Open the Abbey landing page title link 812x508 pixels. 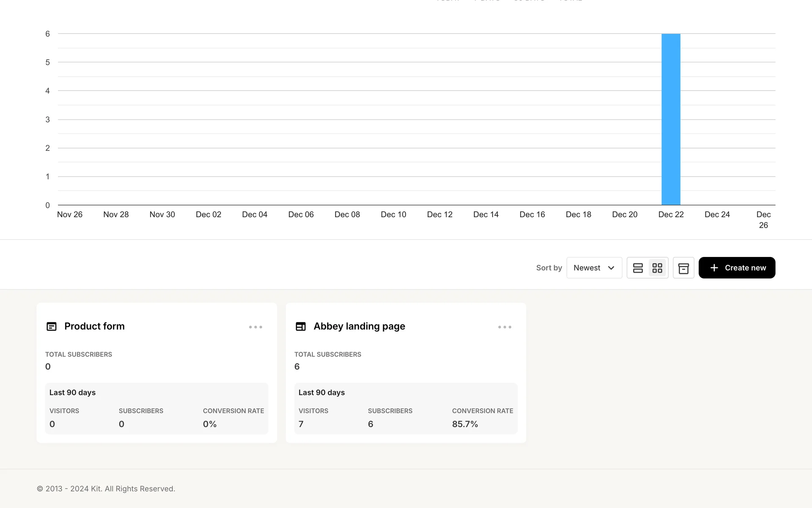tap(359, 326)
